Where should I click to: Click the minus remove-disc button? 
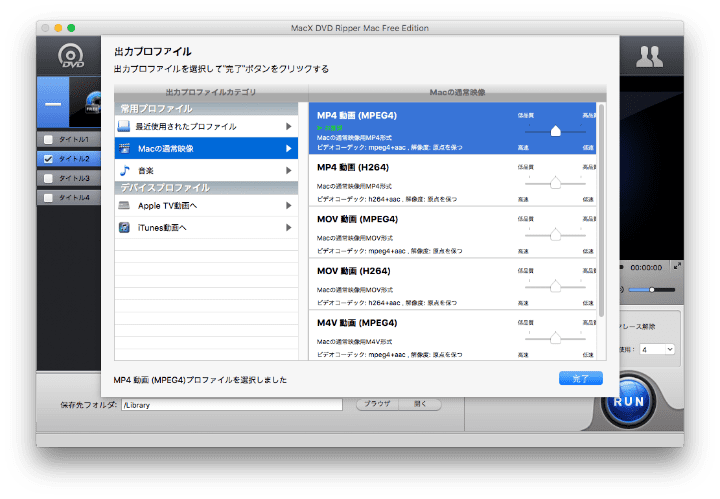pos(53,104)
